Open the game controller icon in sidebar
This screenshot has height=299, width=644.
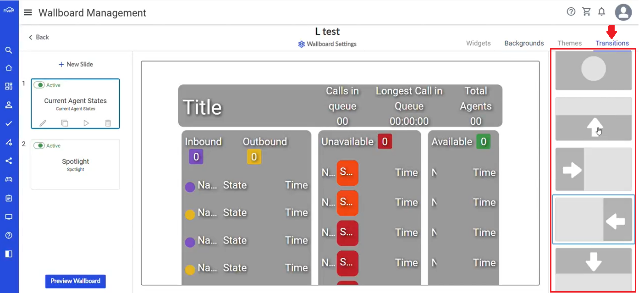pyautogui.click(x=9, y=179)
